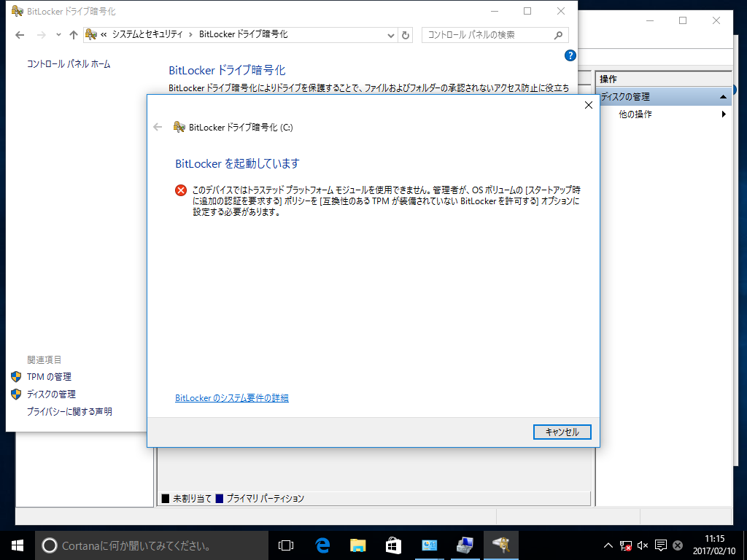Click the window icon in the BitLocker ドライブ暗号化 title bar
The width and height of the screenshot is (747, 560).
point(17,11)
